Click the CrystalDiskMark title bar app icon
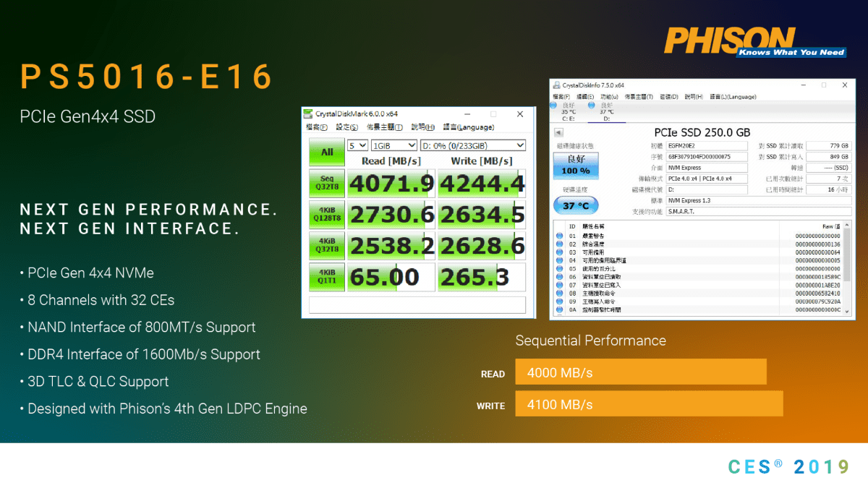 309,114
